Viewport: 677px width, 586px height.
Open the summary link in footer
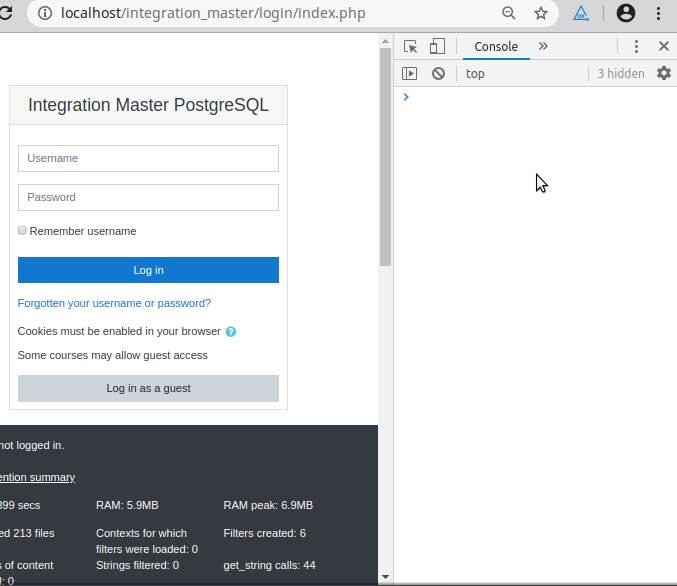pos(38,477)
